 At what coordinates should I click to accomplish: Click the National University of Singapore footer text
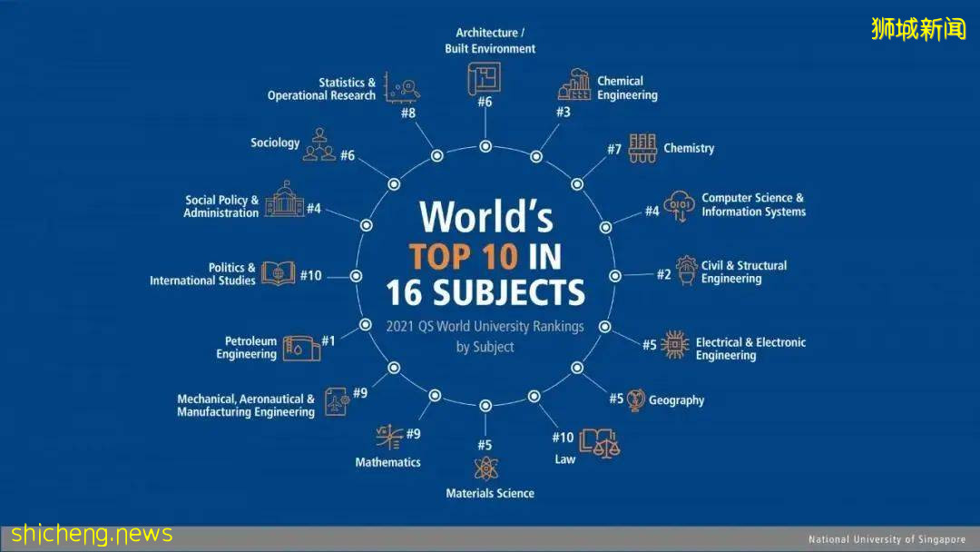pos(887,540)
